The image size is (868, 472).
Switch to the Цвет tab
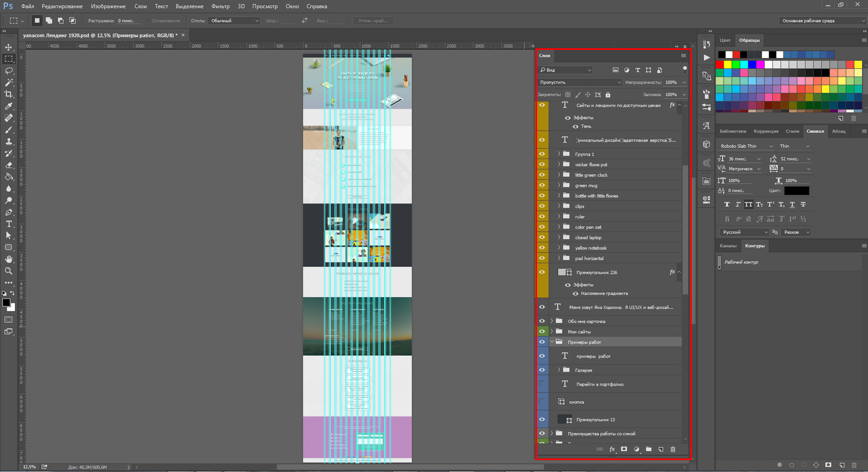(725, 40)
